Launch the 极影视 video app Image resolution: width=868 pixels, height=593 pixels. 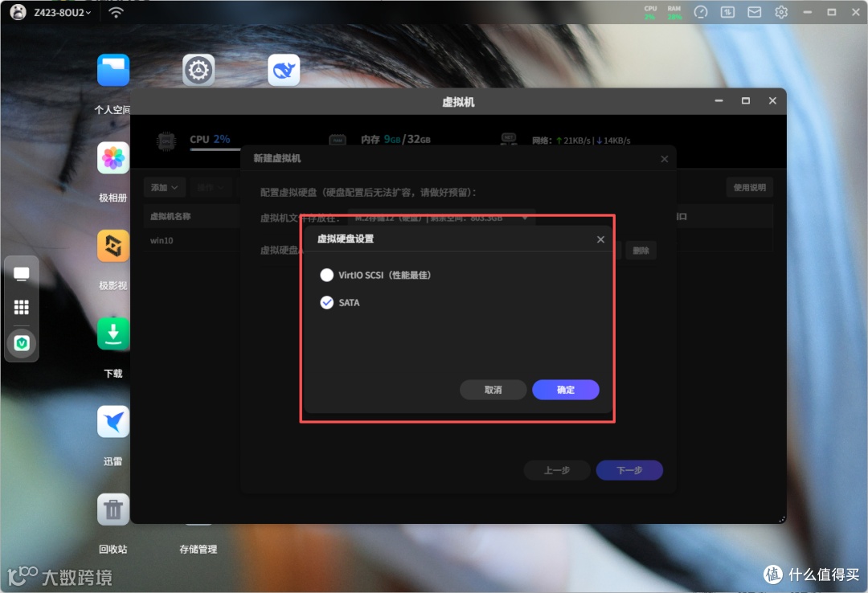[x=113, y=246]
